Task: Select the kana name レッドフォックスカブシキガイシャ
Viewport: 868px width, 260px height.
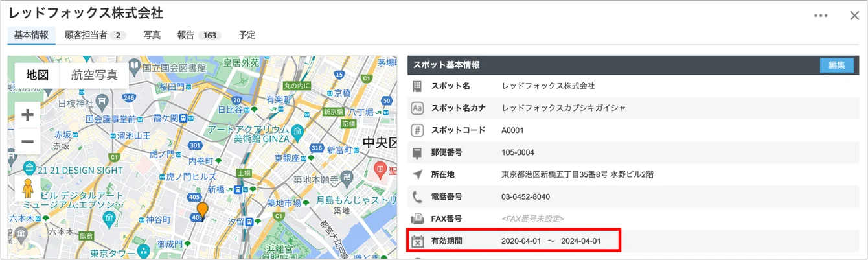Action: click(564, 108)
